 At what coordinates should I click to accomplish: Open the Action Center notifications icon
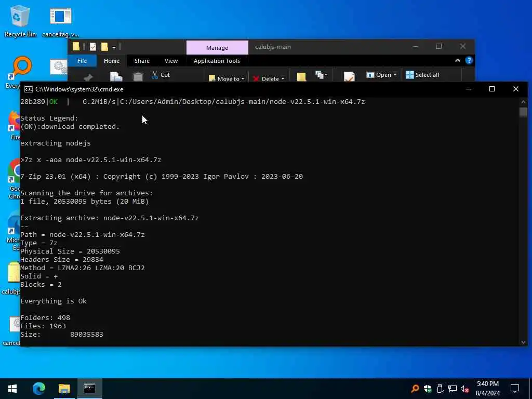coord(515,389)
